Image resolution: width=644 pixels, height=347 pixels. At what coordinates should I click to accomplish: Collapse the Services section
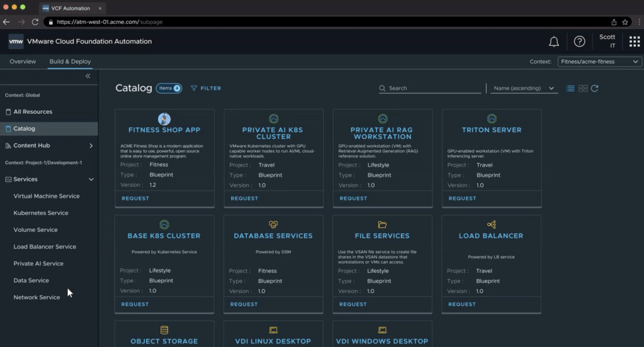tap(91, 179)
